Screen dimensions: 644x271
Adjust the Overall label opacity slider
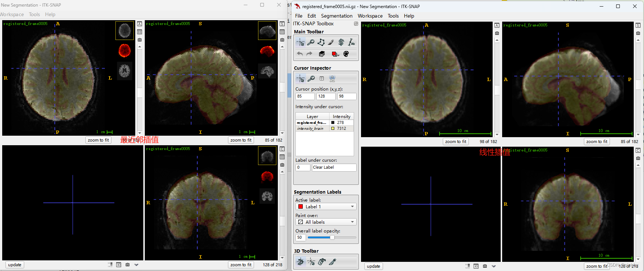332,238
